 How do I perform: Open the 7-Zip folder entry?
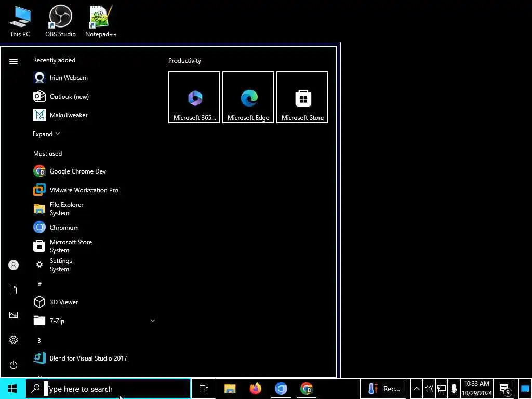point(95,321)
